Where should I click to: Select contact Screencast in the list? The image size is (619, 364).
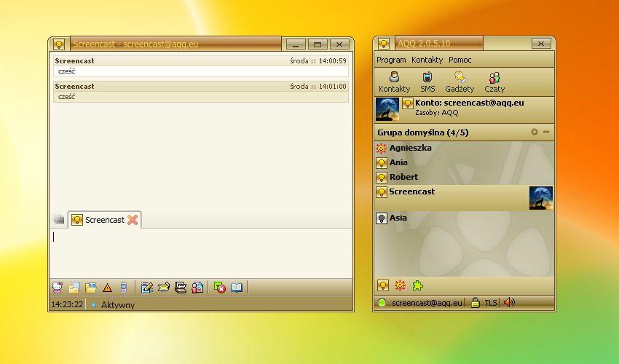click(464, 198)
